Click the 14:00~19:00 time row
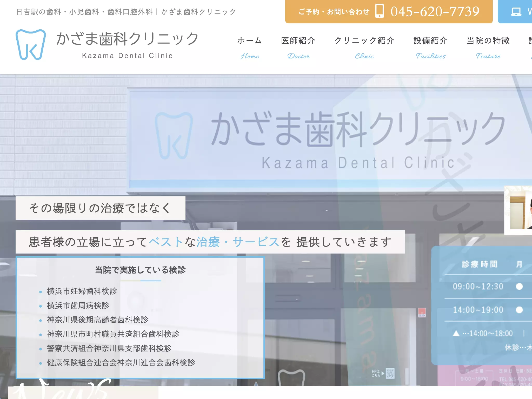The width and height of the screenshot is (532, 399). coord(478,310)
